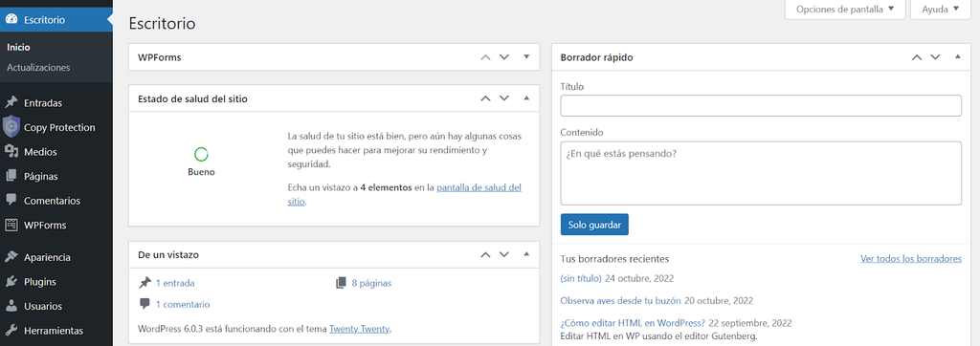980x346 pixels.
Task: Open the (sin título) draft link
Action: [x=581, y=278]
